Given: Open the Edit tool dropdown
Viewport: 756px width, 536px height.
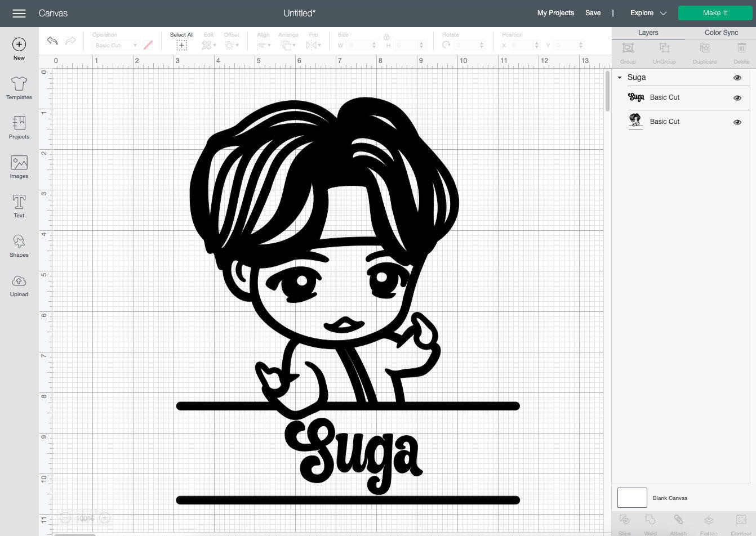Looking at the screenshot, I should [208, 45].
